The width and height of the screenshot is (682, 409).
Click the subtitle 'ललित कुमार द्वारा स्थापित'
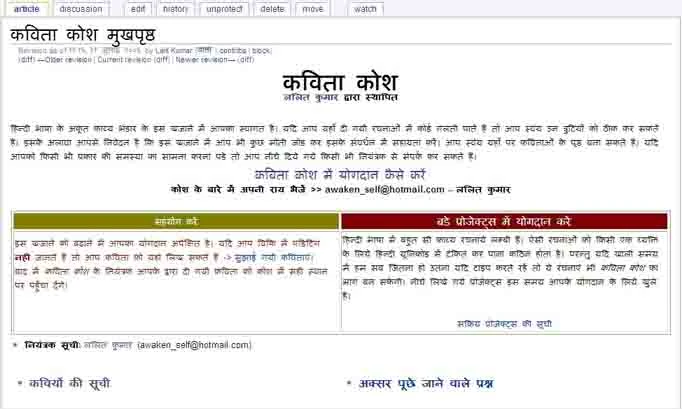coord(340,97)
